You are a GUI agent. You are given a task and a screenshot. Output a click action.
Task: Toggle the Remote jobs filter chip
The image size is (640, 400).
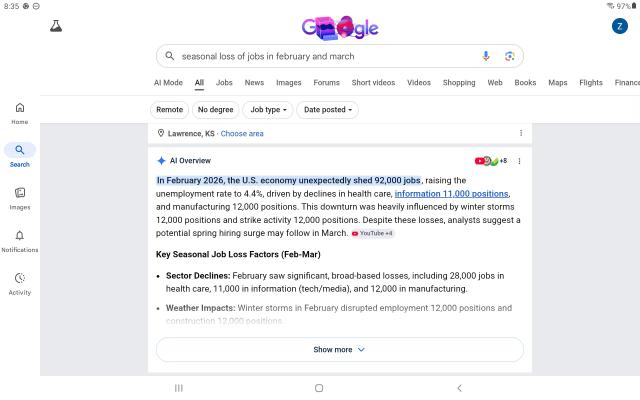tap(169, 110)
